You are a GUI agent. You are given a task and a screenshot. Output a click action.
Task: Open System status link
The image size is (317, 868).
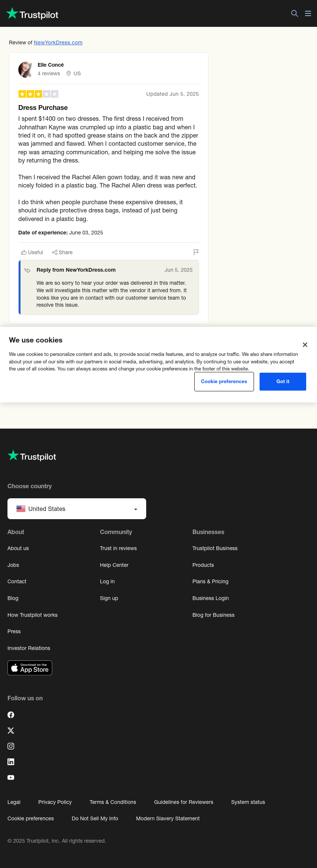248,802
